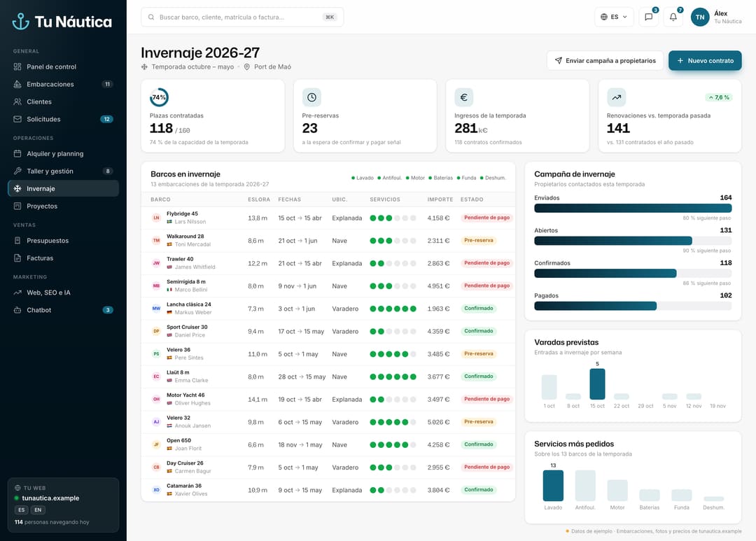756x541 pixels.
Task: Click the Confirmado badge for Lancha clásica 24
Action: coord(478,309)
